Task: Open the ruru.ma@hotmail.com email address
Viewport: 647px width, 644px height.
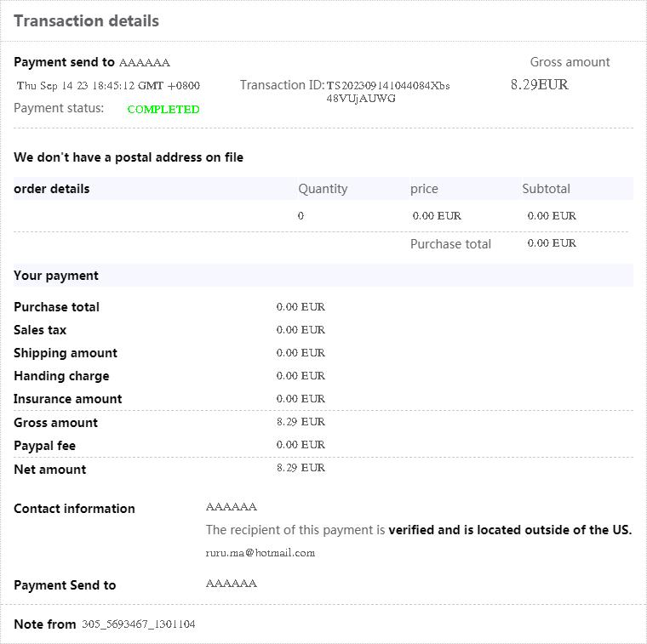Action: [x=260, y=553]
